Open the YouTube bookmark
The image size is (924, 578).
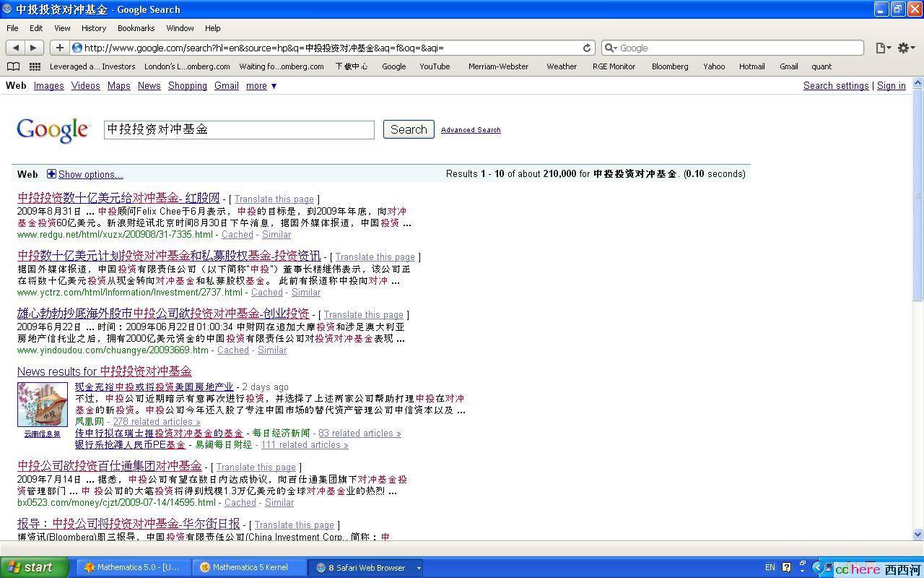435,66
